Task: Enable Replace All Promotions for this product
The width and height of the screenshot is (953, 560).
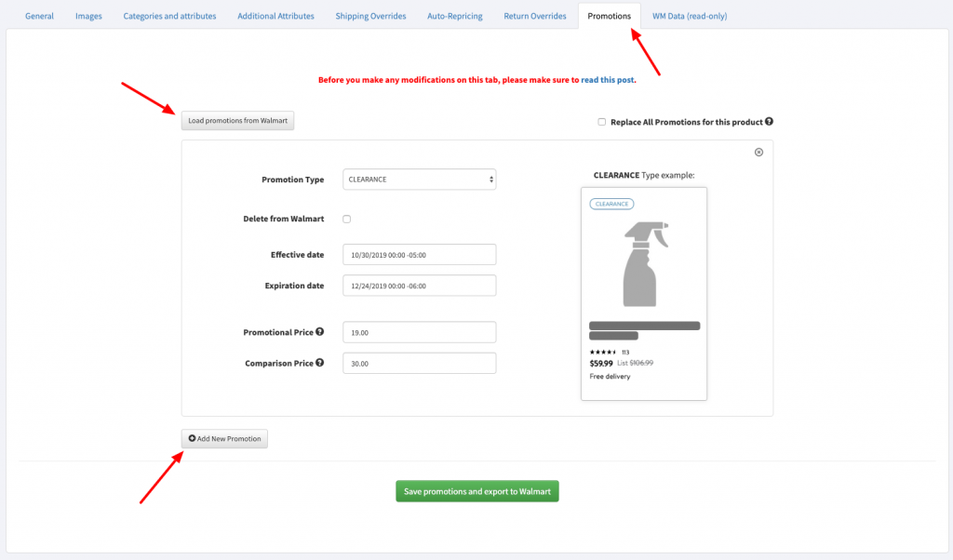Action: (601, 121)
